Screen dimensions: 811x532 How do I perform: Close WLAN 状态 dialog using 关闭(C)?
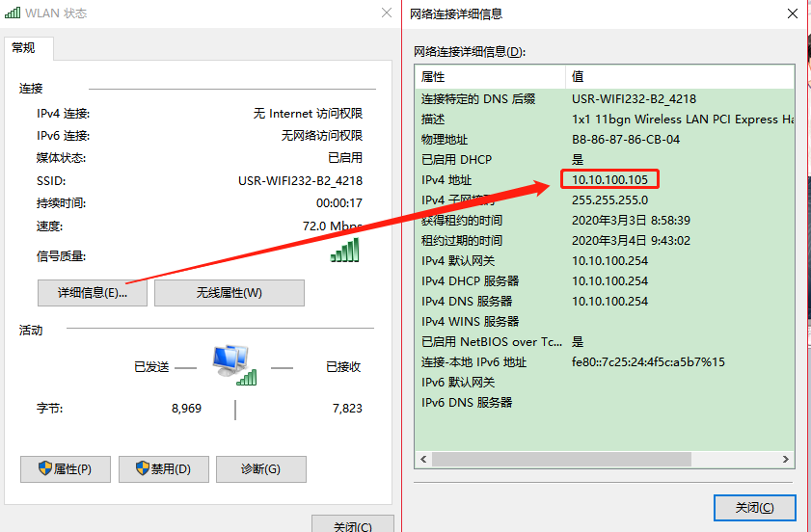pos(353,525)
